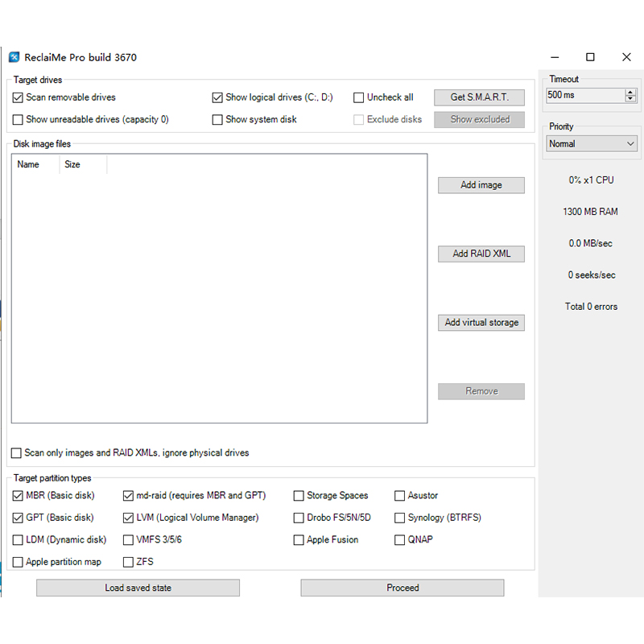Click the Remove button
The height and width of the screenshot is (644, 644).
(x=481, y=391)
